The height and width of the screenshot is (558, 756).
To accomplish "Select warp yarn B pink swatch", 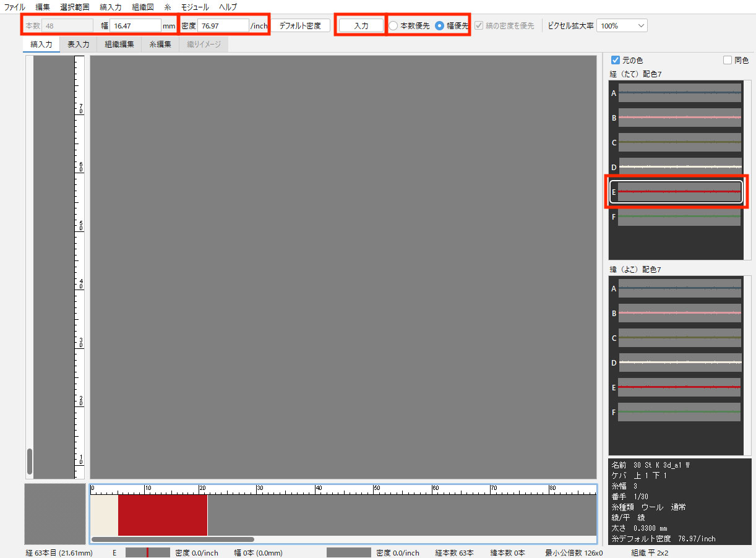I will (x=679, y=118).
